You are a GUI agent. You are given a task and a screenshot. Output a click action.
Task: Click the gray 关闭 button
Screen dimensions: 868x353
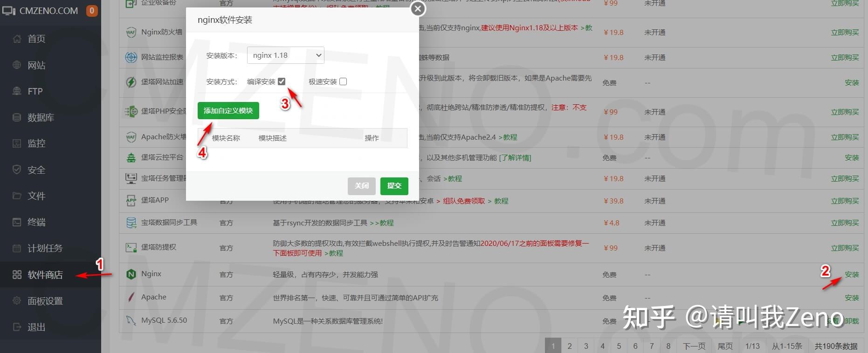point(362,186)
